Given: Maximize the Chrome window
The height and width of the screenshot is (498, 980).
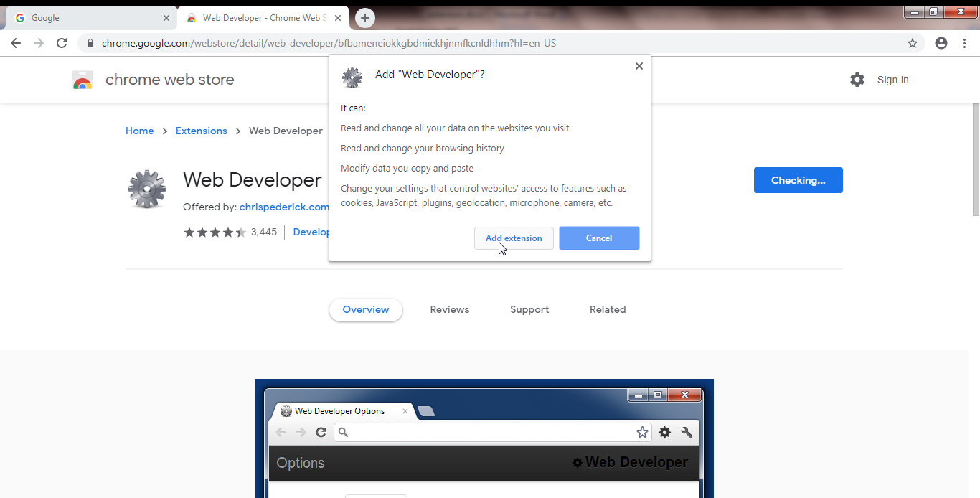Looking at the screenshot, I should 933,11.
